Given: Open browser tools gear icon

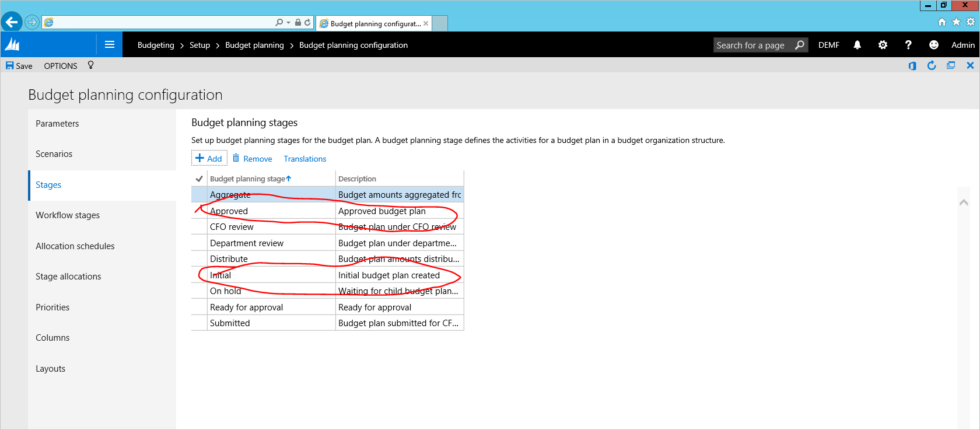Looking at the screenshot, I should point(971,22).
